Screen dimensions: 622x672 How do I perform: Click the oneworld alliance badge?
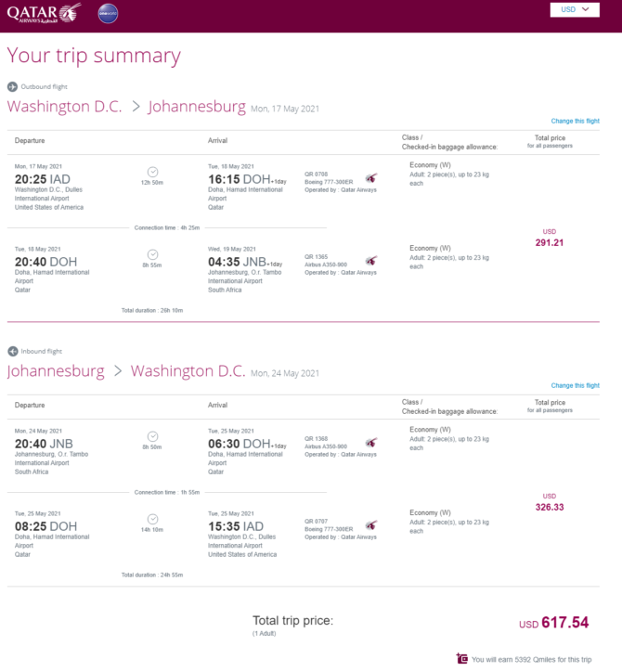[108, 13]
